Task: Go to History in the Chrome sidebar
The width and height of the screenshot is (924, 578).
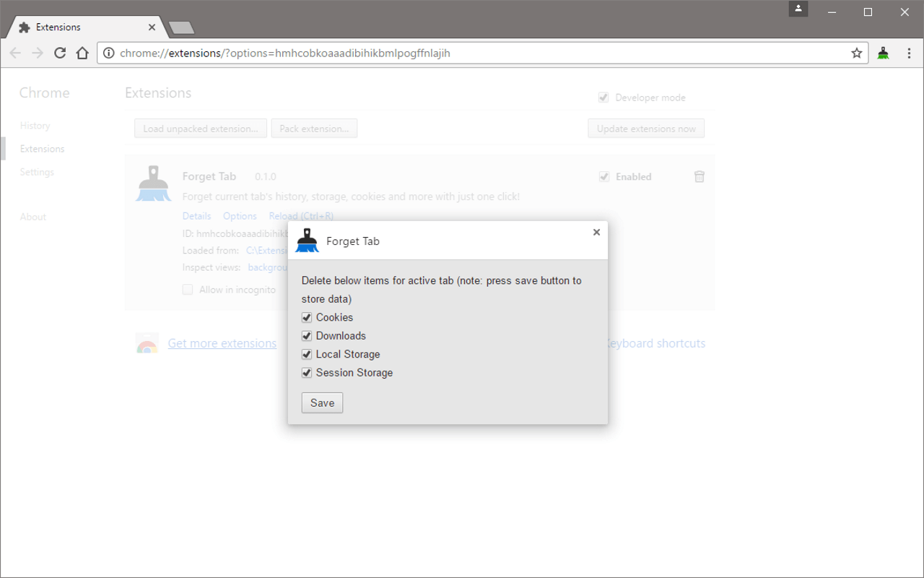Action: tap(35, 126)
